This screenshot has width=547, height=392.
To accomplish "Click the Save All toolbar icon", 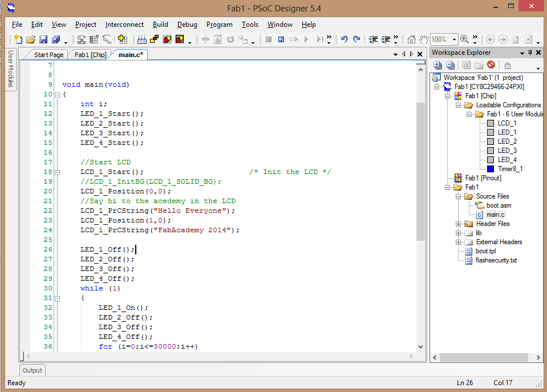I will [56, 39].
